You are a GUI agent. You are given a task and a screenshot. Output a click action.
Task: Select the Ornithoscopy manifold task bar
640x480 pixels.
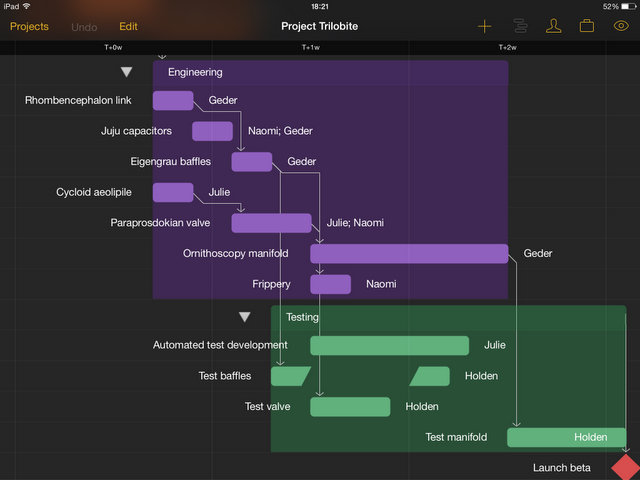[409, 253]
